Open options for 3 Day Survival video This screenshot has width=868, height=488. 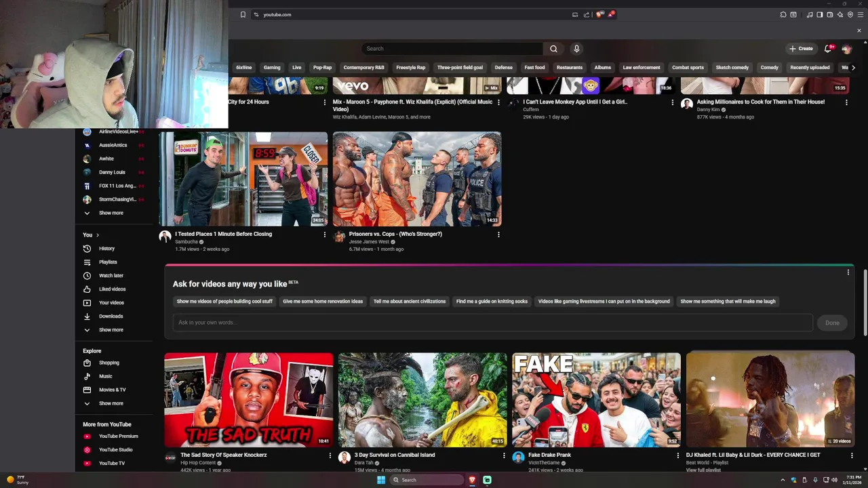point(504,455)
